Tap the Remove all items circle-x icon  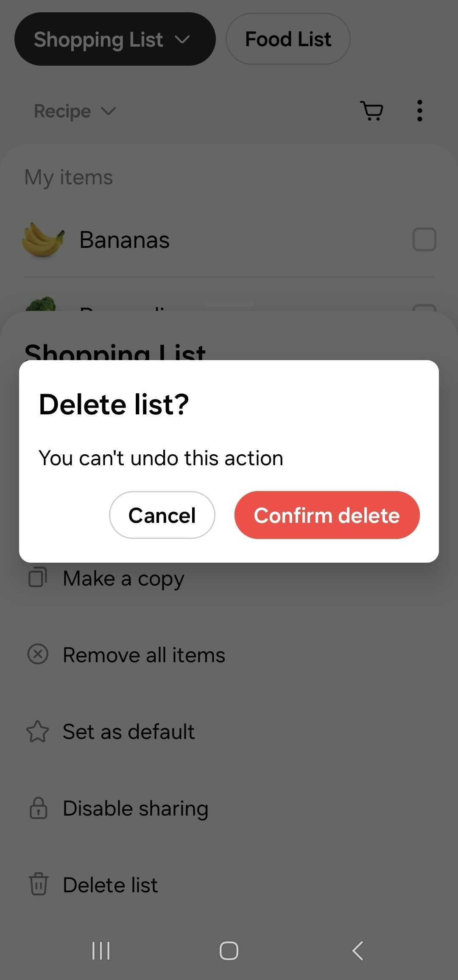[x=38, y=654]
